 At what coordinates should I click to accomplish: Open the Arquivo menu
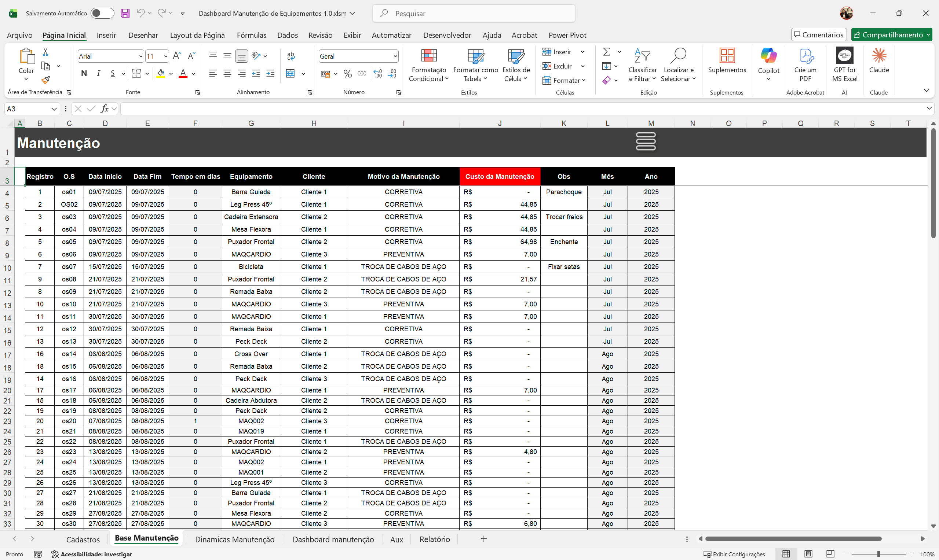pos(20,35)
